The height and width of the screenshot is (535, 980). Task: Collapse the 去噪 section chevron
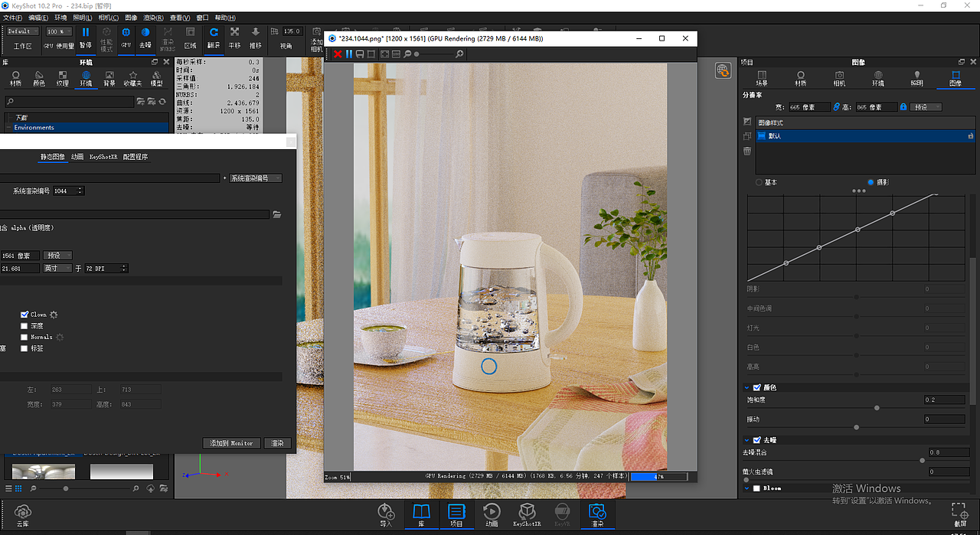point(746,440)
